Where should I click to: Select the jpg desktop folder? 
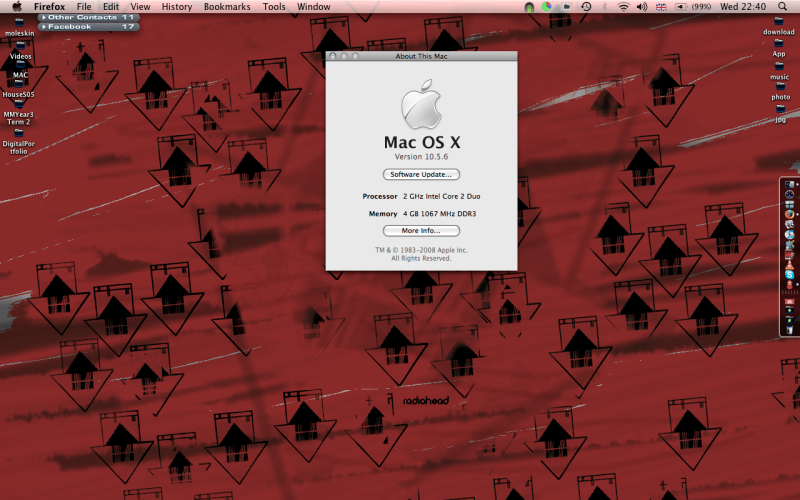(780, 114)
